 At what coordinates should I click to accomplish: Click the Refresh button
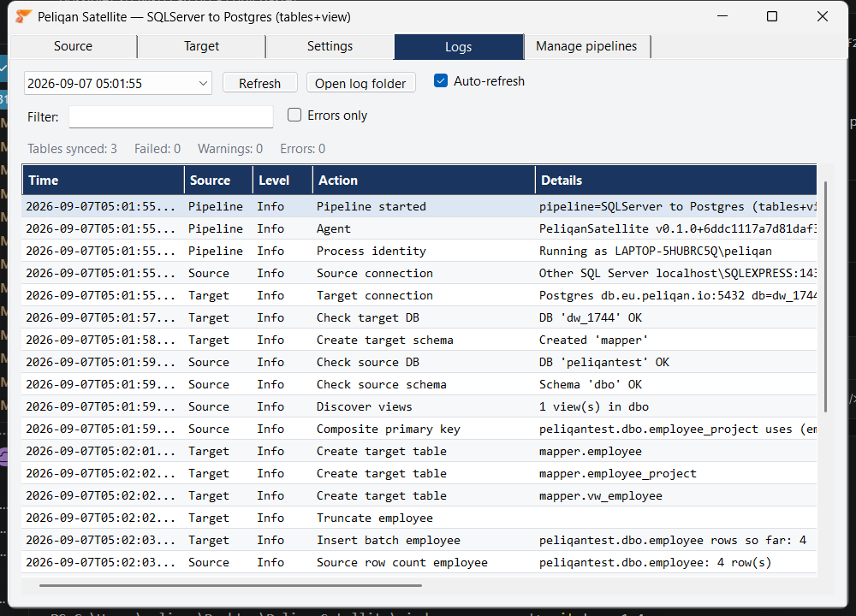(x=260, y=83)
